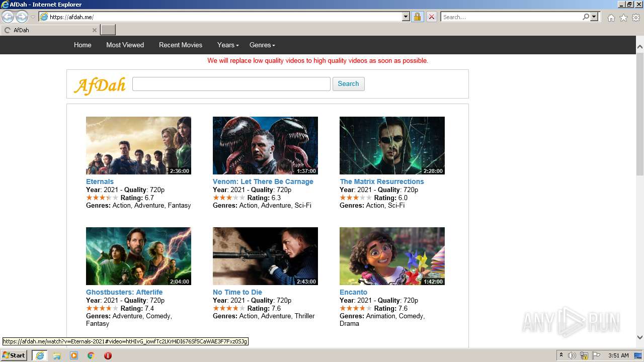Select the AfDah browser tab
This screenshot has height=362, width=644.
click(50, 30)
